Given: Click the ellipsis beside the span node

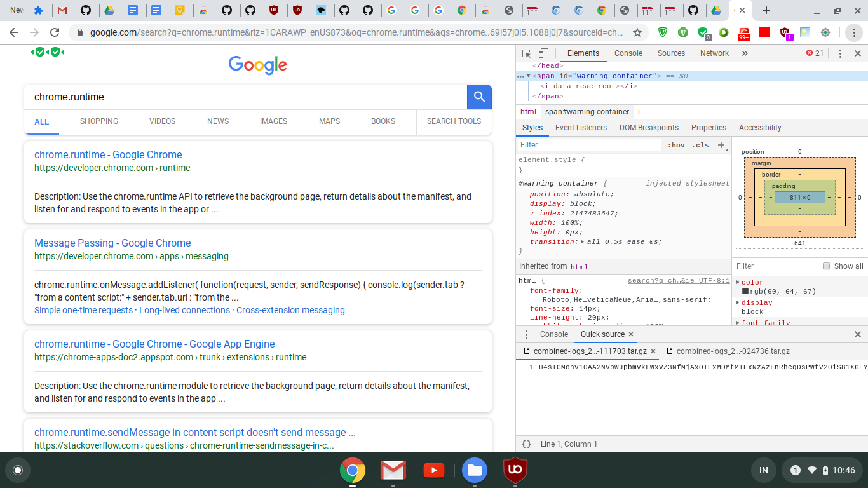Looking at the screenshot, I should [520, 76].
